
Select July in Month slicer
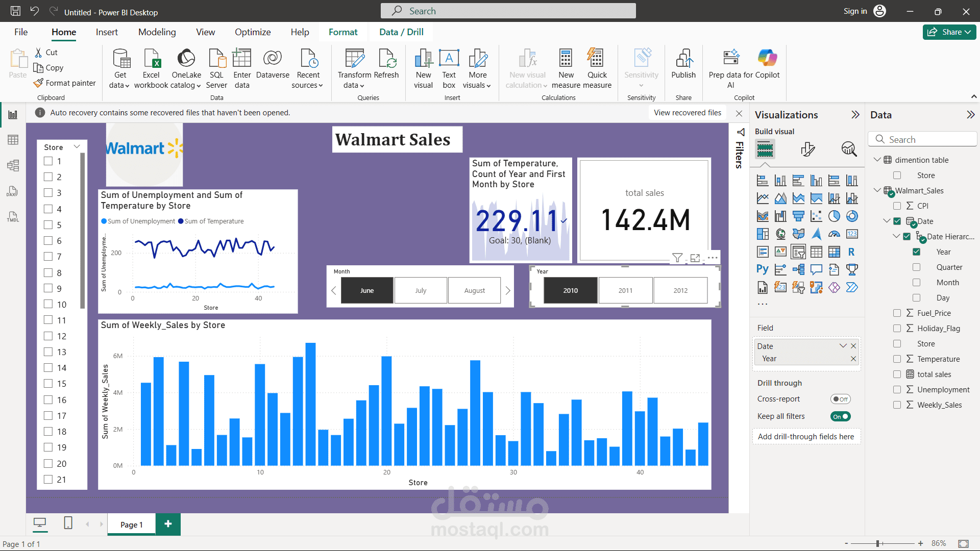[x=421, y=290]
